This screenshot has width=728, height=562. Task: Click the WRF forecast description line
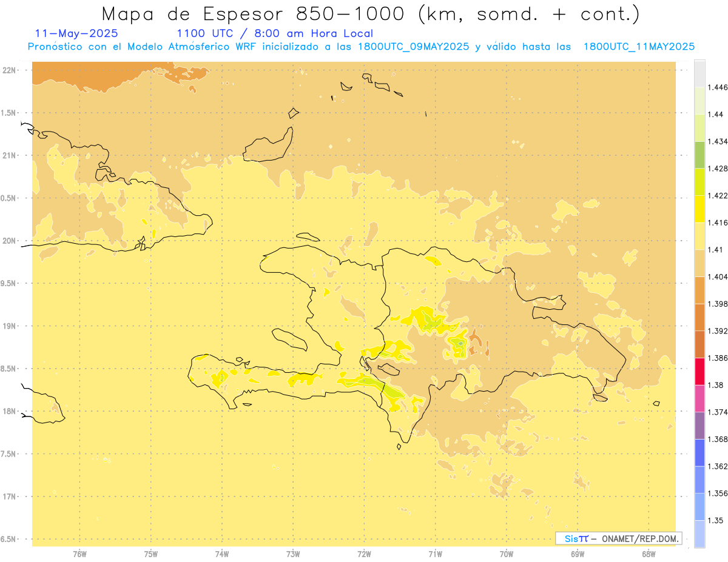click(361, 47)
